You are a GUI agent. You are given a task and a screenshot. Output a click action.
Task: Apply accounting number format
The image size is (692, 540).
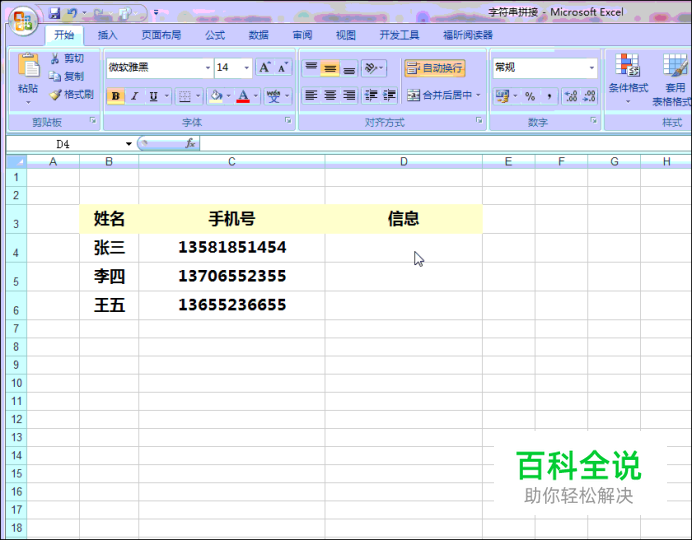tap(501, 96)
